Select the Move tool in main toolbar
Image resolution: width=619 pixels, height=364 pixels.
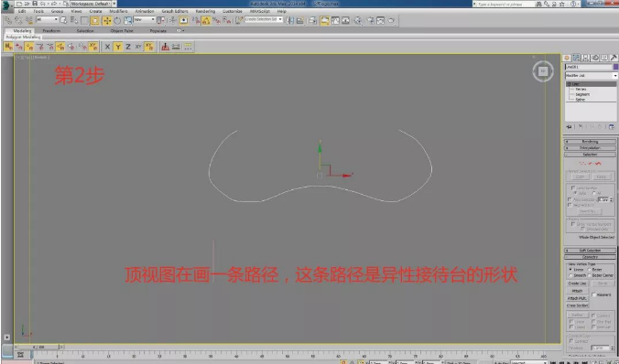click(107, 20)
